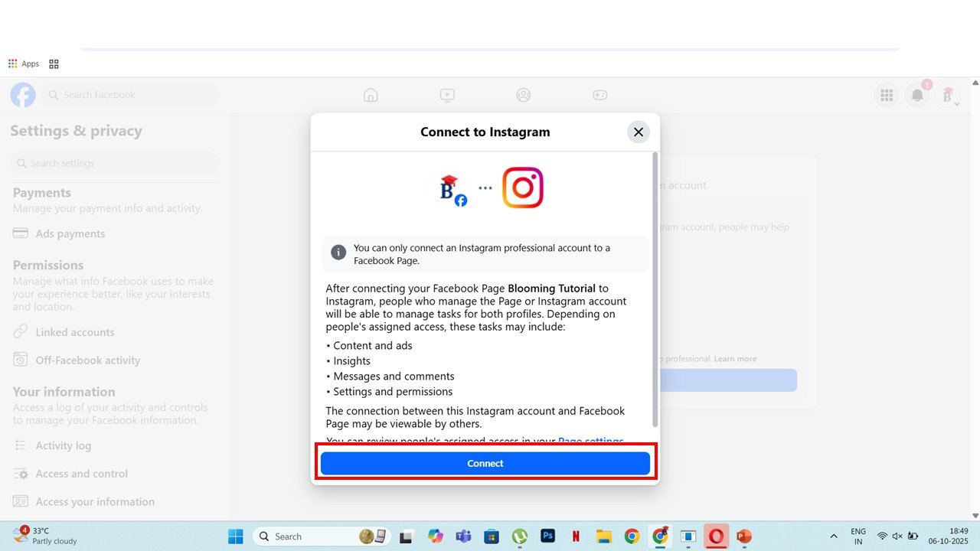Open the notifications bell icon

tap(916, 95)
